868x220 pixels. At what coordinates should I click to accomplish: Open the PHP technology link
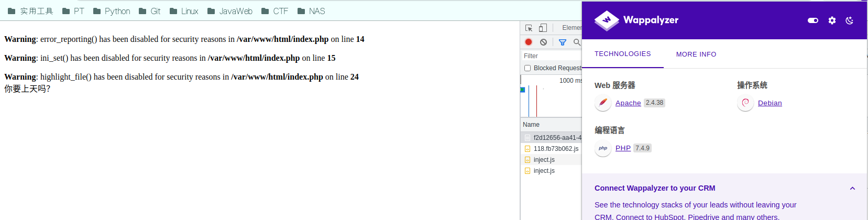623,148
